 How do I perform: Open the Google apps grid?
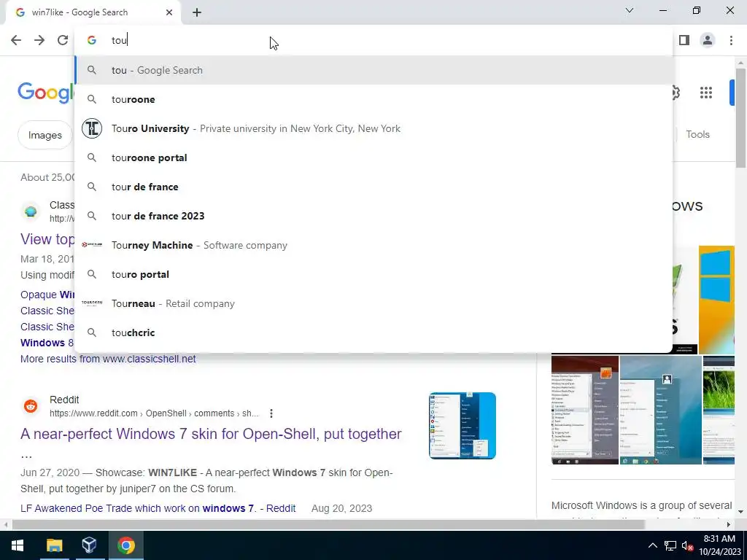[x=706, y=93]
